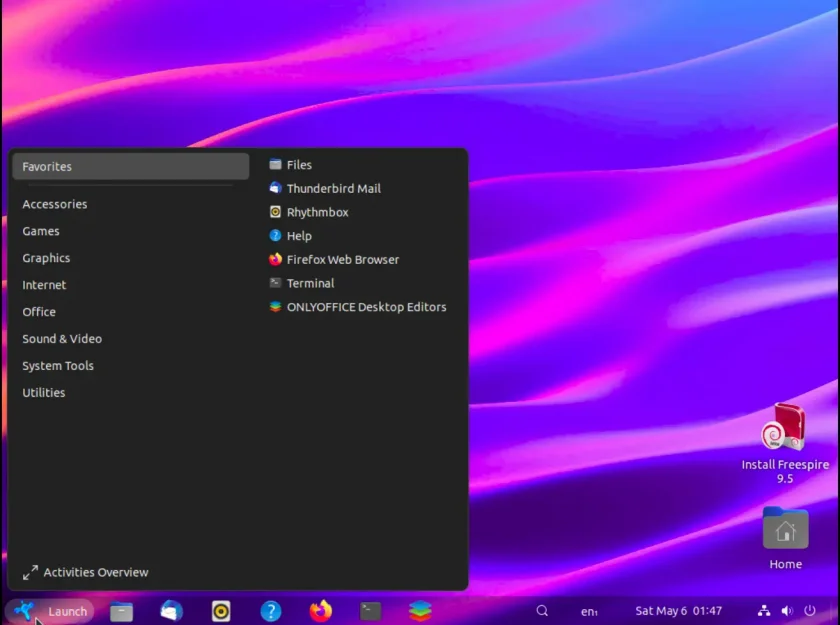Image resolution: width=840 pixels, height=625 pixels.
Task: Launch Thunderbird Mail from the taskbar
Action: (171, 611)
